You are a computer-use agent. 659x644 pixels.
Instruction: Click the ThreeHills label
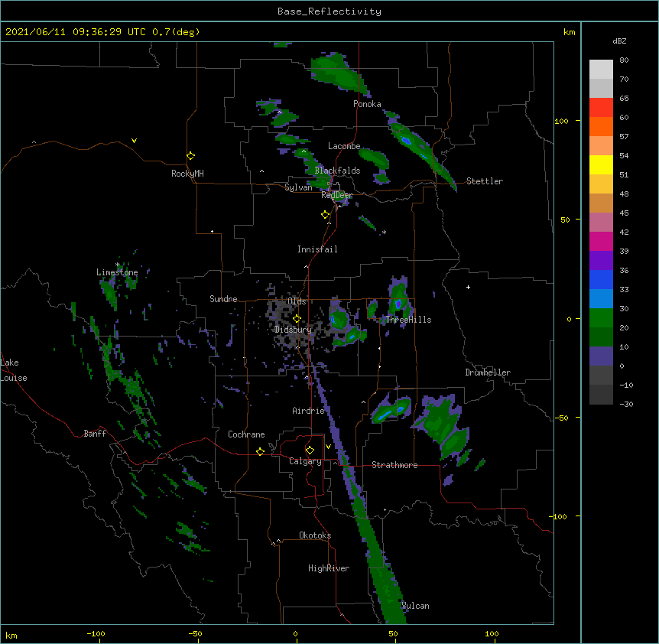tap(408, 320)
